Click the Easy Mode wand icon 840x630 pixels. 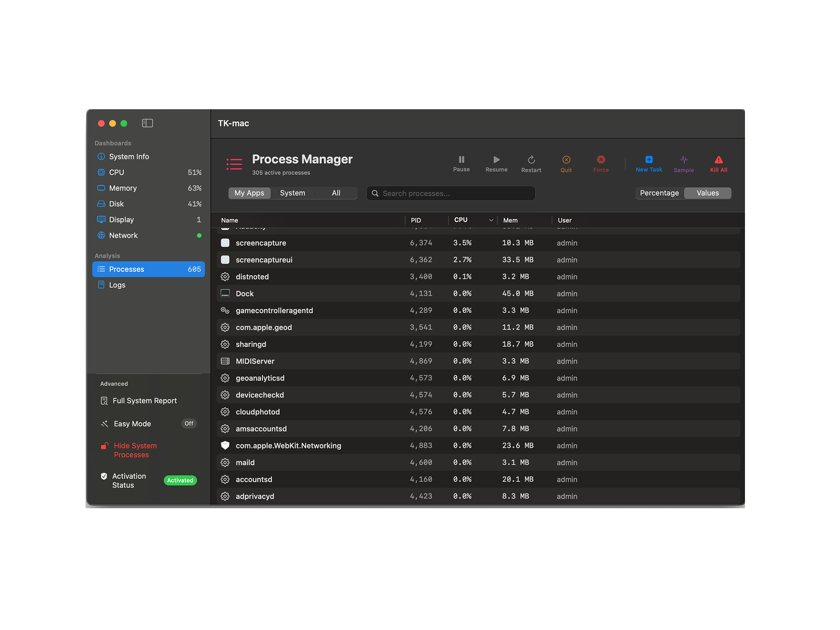pos(104,424)
